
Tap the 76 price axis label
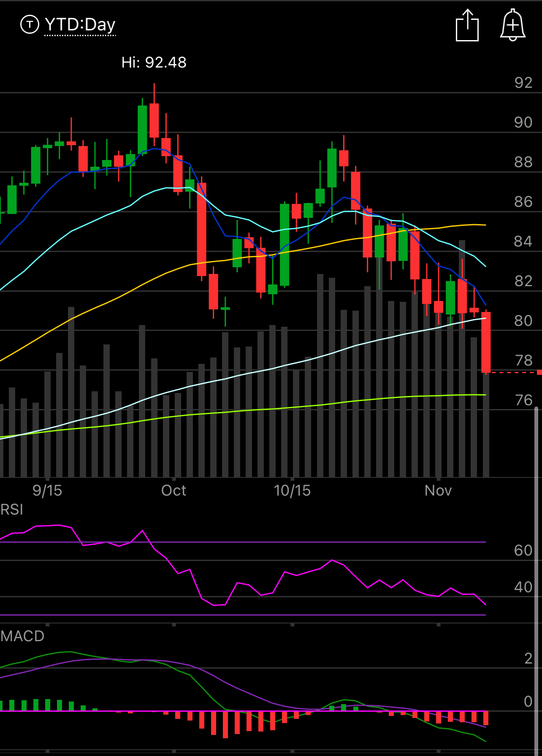[x=523, y=400]
